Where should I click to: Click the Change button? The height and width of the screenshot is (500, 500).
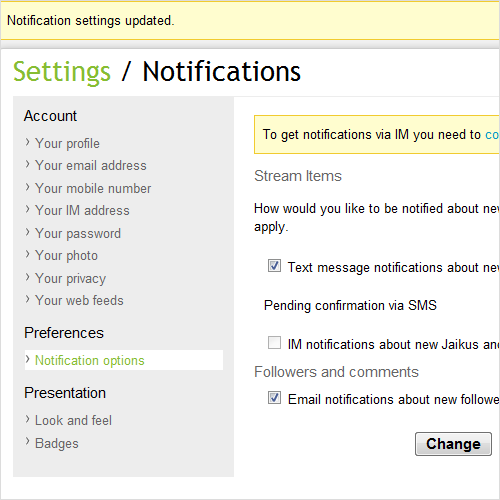tap(453, 444)
